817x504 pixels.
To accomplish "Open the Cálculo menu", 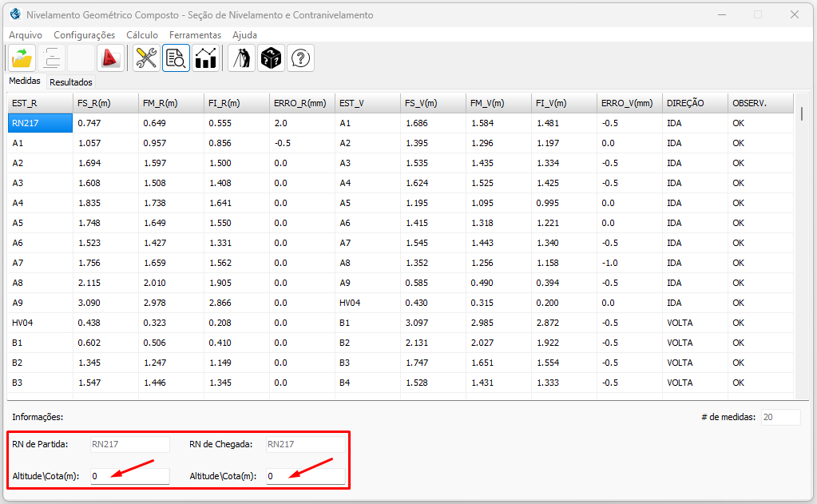I will click(x=142, y=35).
